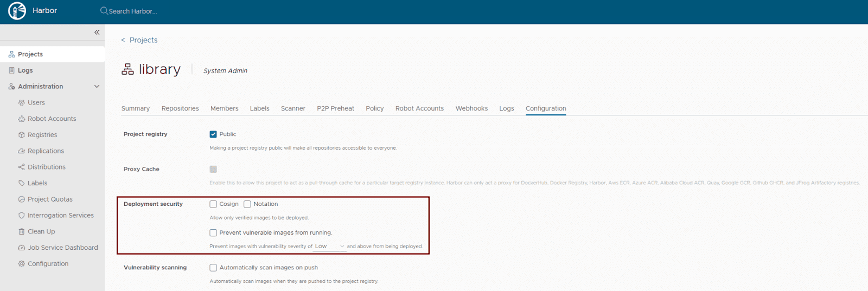Click the Job Service Dashboard icon

pyautogui.click(x=22, y=248)
